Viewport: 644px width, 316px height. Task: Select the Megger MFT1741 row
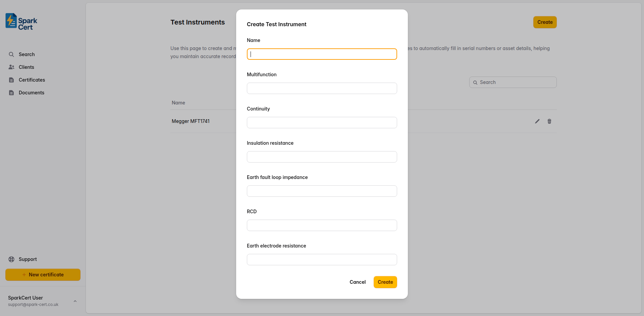pos(191,121)
